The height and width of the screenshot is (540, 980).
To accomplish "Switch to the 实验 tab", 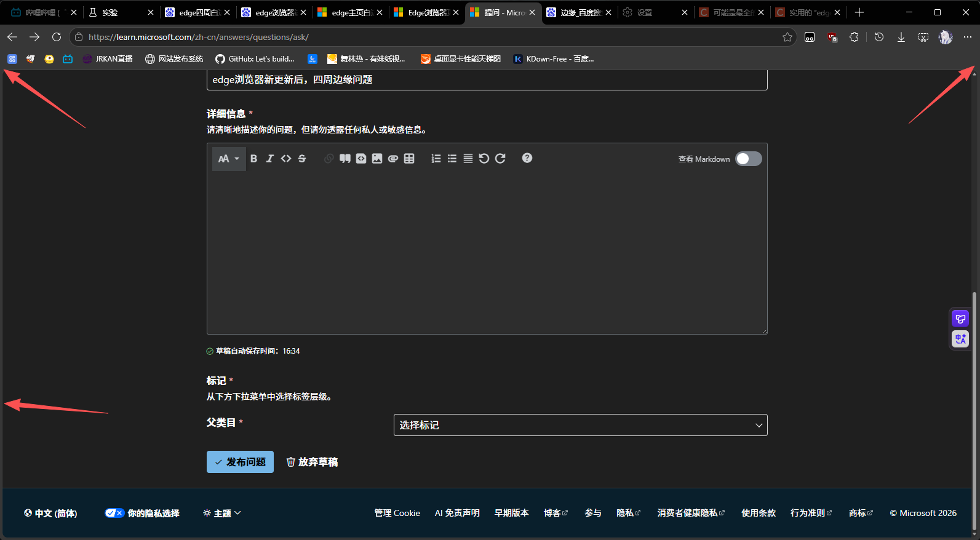I will click(121, 12).
